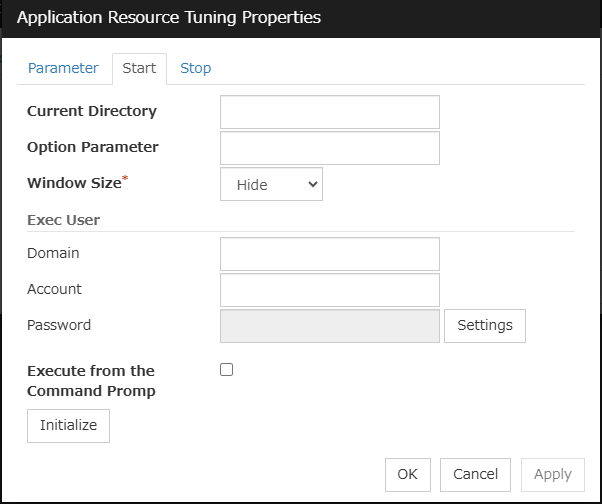Focus the Option Parameter input box
This screenshot has height=504, width=602.
[x=329, y=148]
